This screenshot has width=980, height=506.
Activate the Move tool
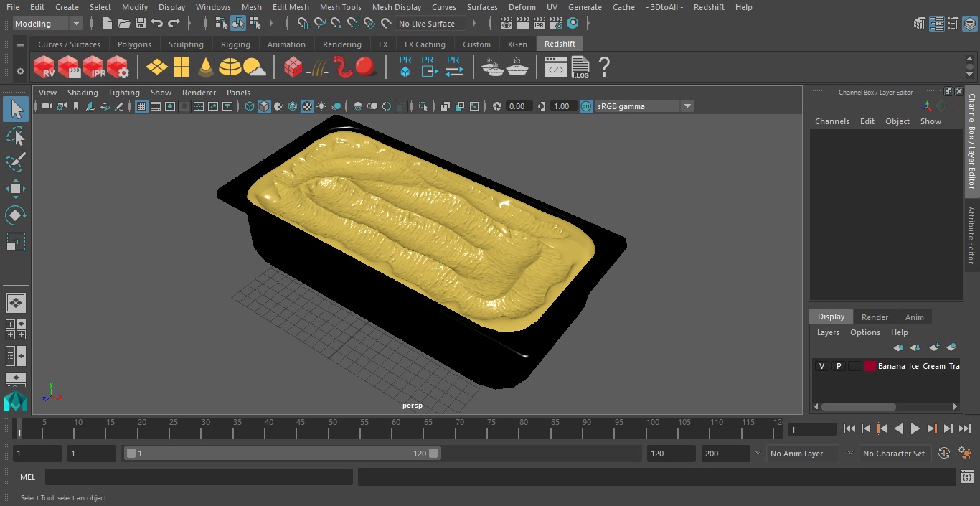pos(15,189)
